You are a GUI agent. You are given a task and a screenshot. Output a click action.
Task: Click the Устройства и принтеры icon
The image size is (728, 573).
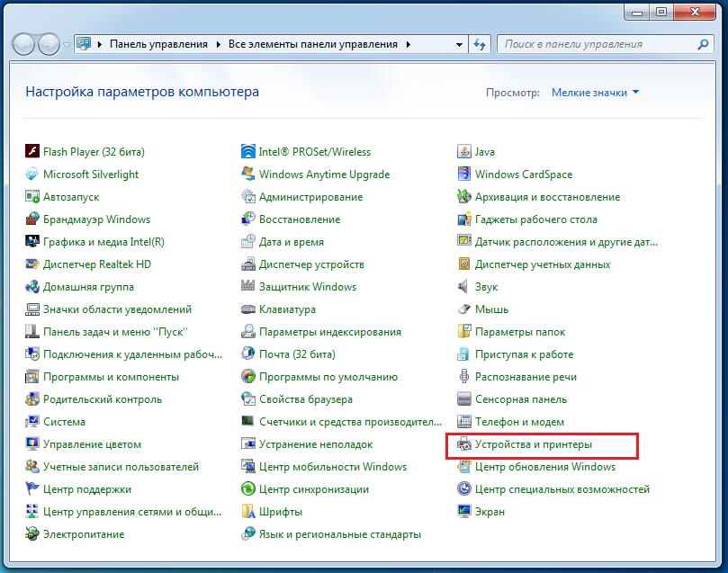coord(464,444)
